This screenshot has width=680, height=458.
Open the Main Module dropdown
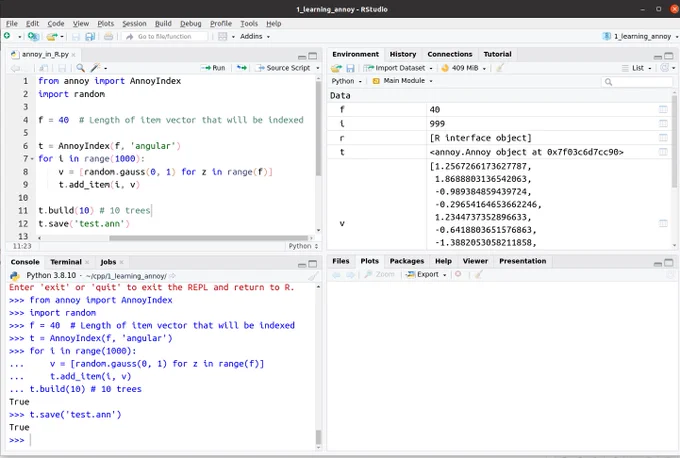tap(402, 81)
